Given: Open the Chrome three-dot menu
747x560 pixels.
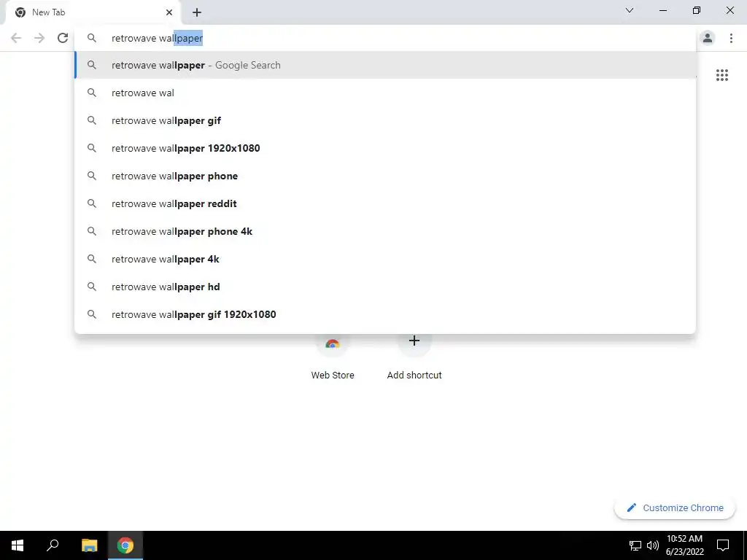Looking at the screenshot, I should (x=731, y=38).
